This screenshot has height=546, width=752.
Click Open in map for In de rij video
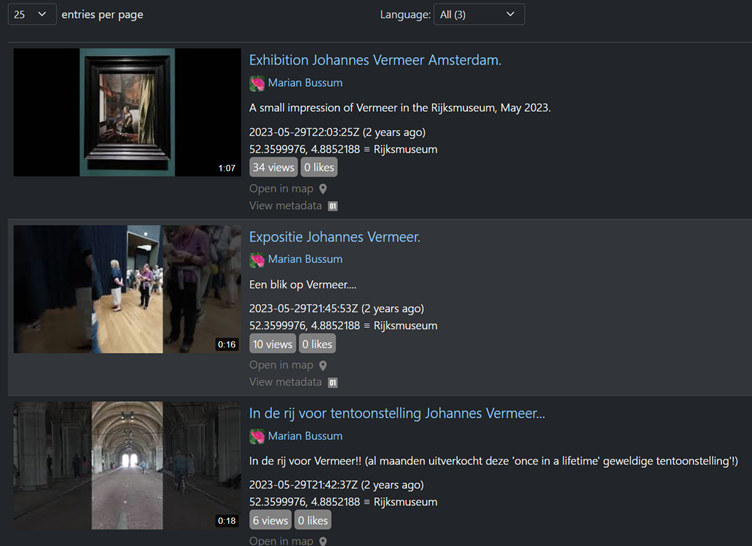281,541
